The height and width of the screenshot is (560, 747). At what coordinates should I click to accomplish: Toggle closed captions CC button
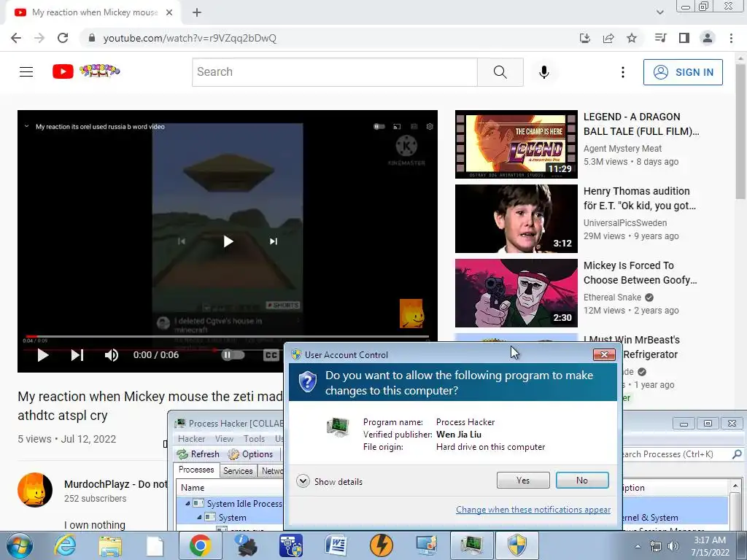(x=271, y=355)
